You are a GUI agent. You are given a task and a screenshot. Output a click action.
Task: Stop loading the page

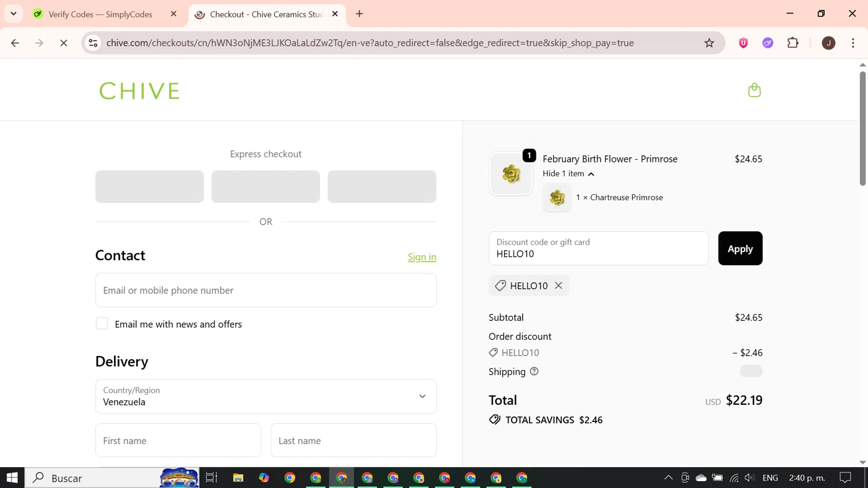pos(64,43)
